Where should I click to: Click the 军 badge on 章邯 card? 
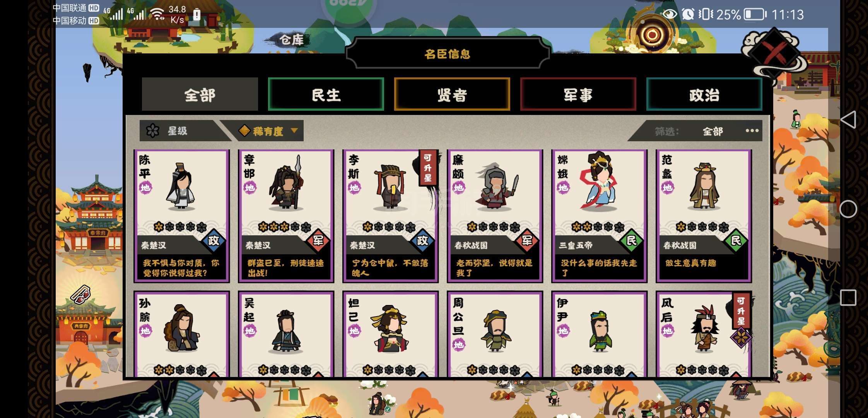point(318,241)
